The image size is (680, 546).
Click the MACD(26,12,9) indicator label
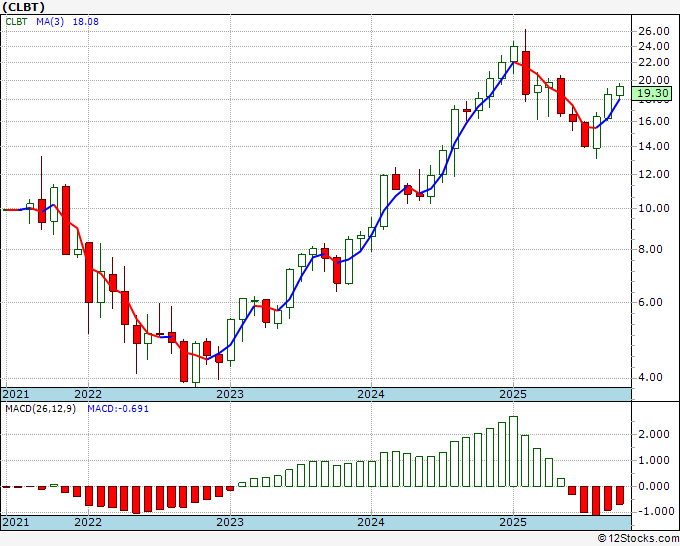pyautogui.click(x=40, y=409)
